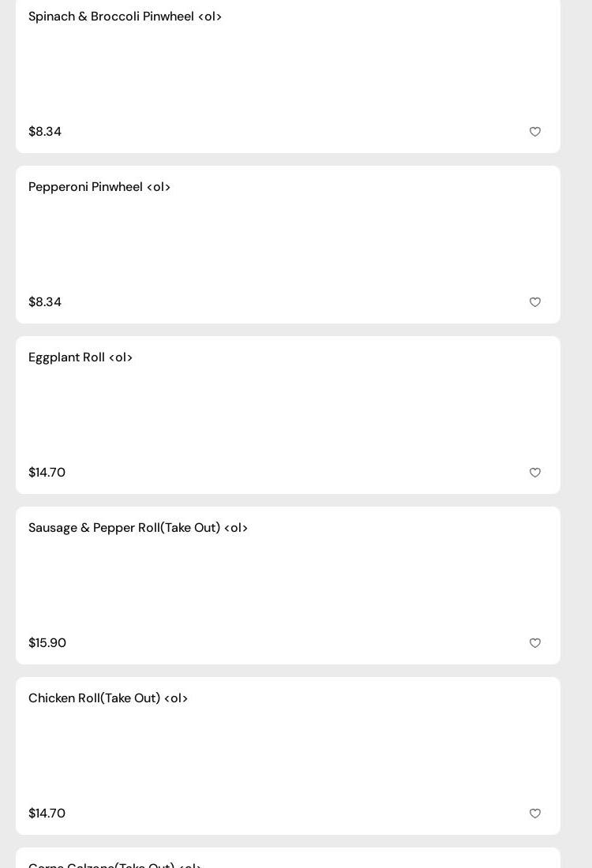This screenshot has width=592, height=868.
Task: Add Eggplant Roll to favorites
Action: pos(535,473)
